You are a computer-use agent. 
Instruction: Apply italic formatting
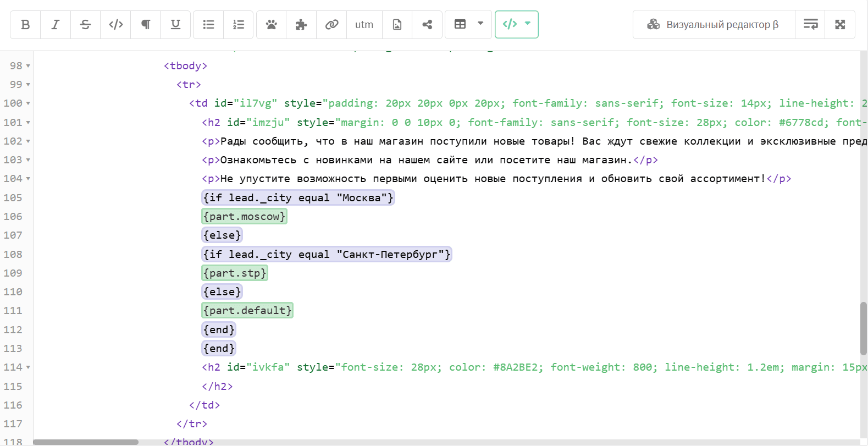pyautogui.click(x=56, y=25)
